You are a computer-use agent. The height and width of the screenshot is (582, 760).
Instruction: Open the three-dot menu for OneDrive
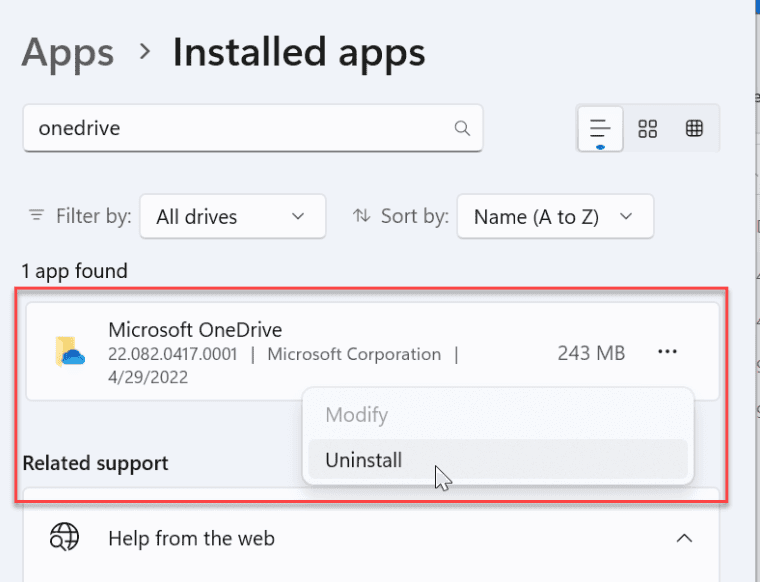pos(668,352)
